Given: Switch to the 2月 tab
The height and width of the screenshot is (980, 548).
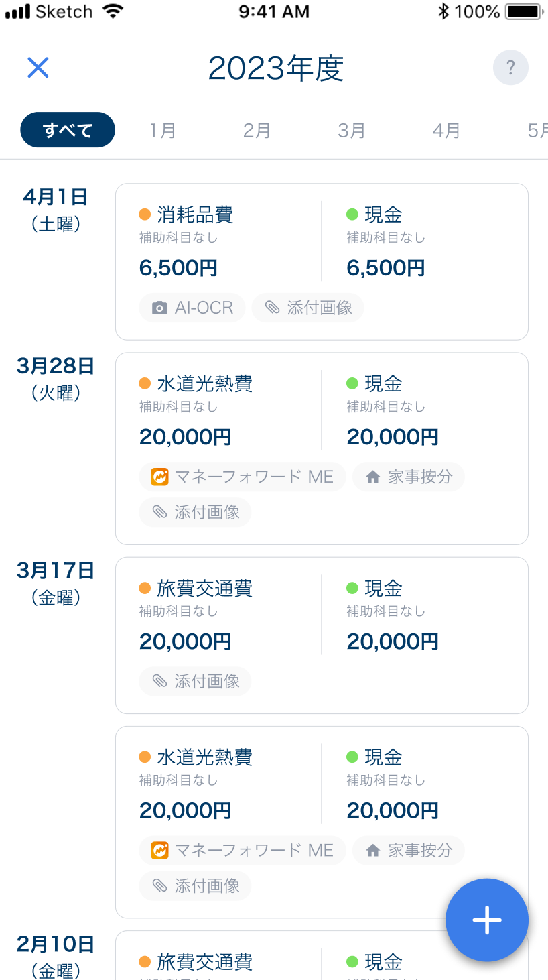Looking at the screenshot, I should pyautogui.click(x=257, y=130).
